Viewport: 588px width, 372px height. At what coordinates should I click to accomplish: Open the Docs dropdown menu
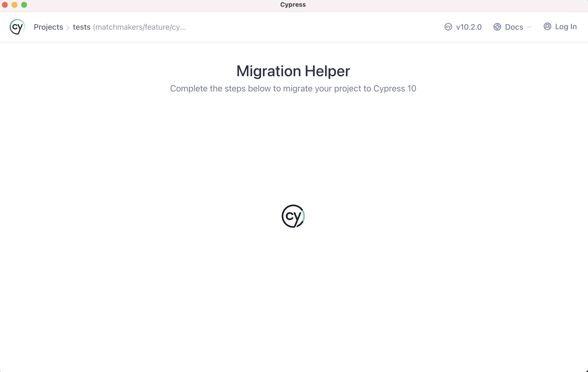tap(514, 27)
